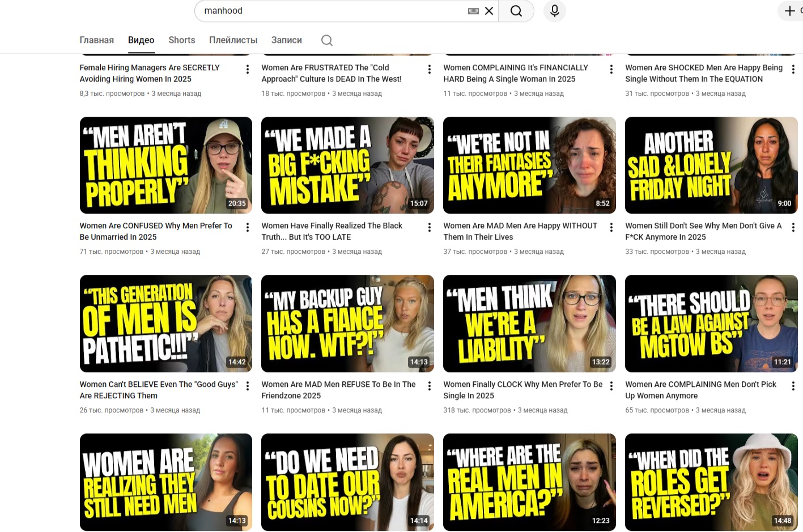
Task: Click the magnifier search button in search bar
Action: tap(516, 11)
